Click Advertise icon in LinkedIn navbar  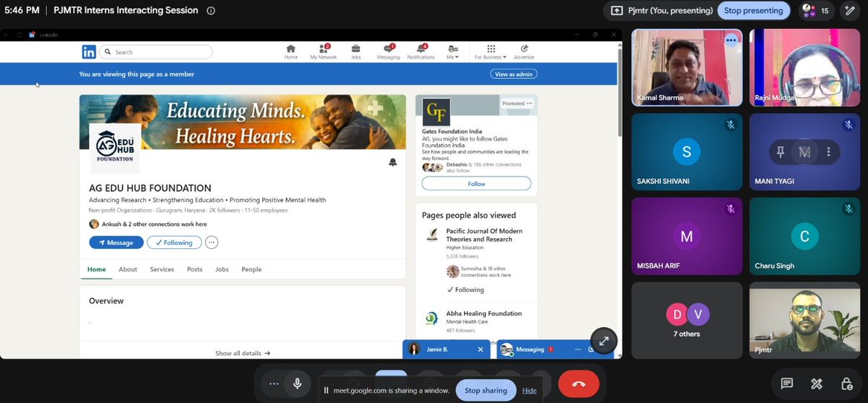pyautogui.click(x=523, y=52)
